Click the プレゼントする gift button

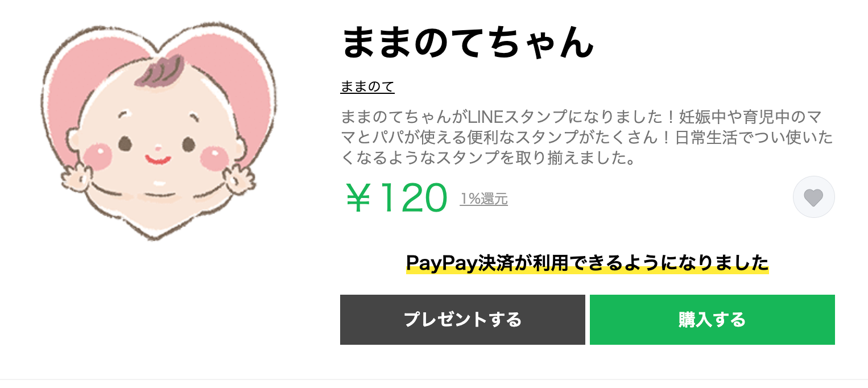462,320
